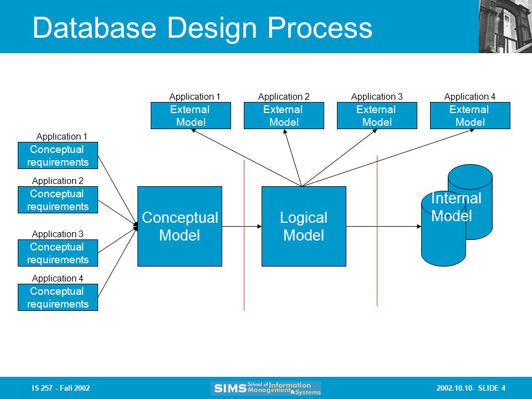This screenshot has width=532, height=399.
Task: Select the "Application 3" label above the External Model
Action: pyautogui.click(x=377, y=96)
